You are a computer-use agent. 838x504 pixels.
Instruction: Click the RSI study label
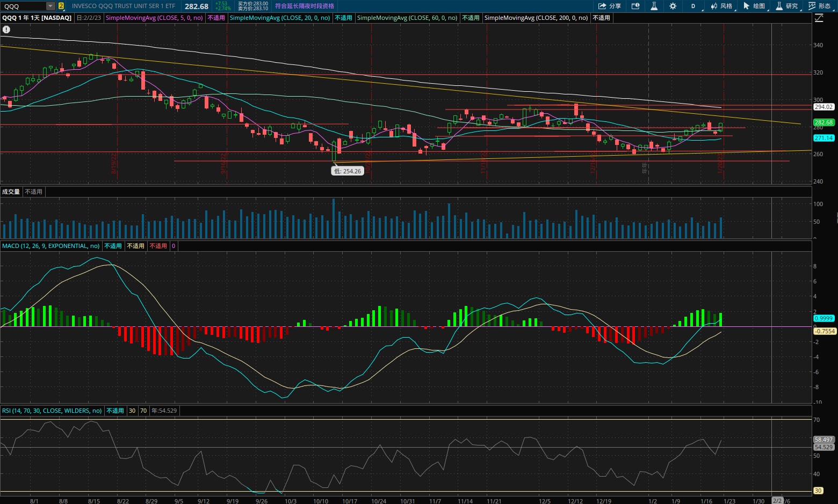point(52,411)
